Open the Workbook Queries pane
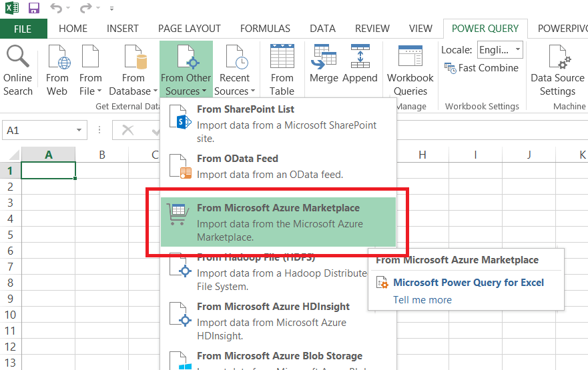The height and width of the screenshot is (370, 588). (410, 70)
